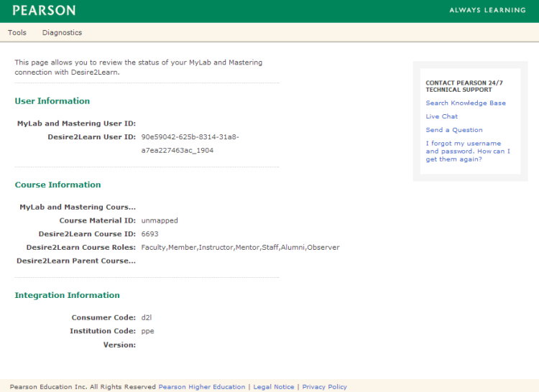Click the Send a Question link
This screenshot has width=539, height=392.
[x=453, y=130]
